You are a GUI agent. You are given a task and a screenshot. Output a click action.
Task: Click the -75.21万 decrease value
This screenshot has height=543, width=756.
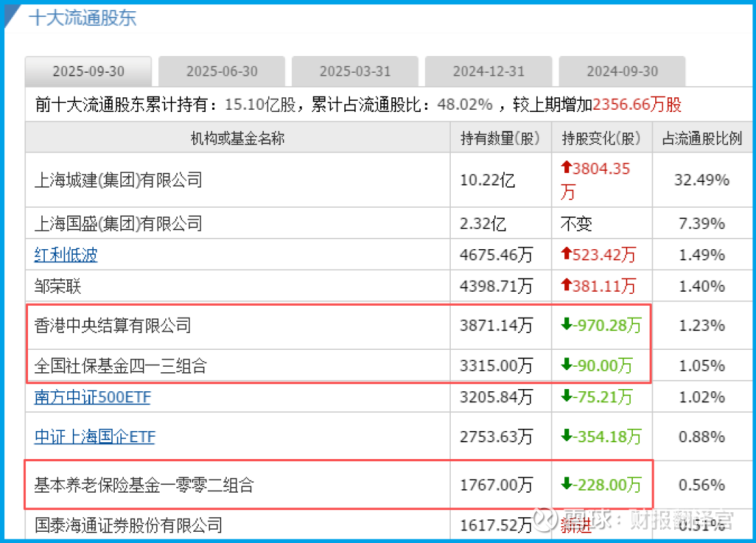(x=596, y=397)
